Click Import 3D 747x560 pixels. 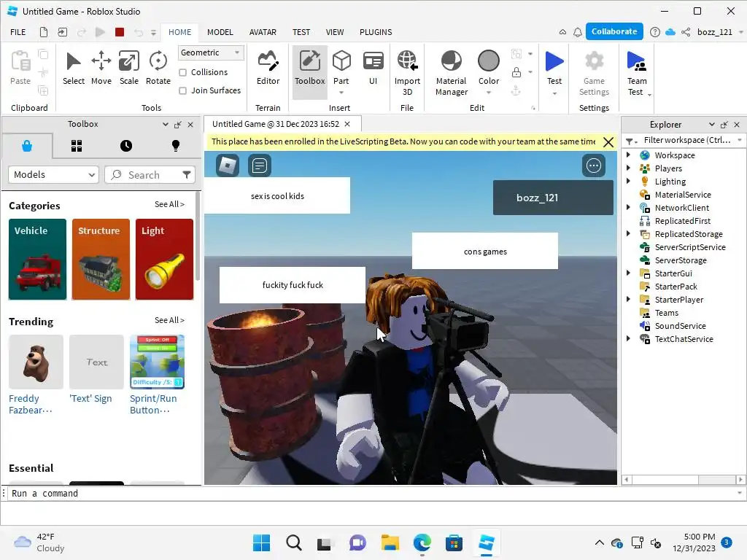tap(407, 73)
